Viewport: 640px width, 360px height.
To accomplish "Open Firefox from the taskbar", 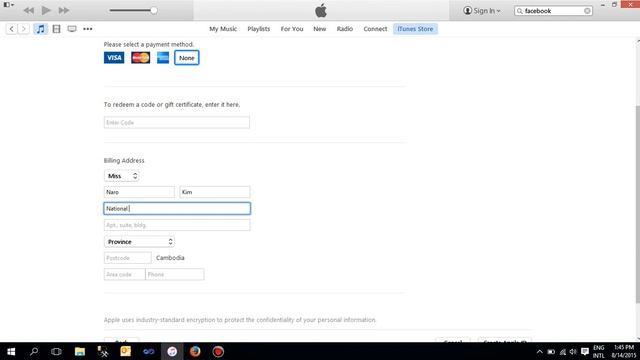I will [195, 351].
